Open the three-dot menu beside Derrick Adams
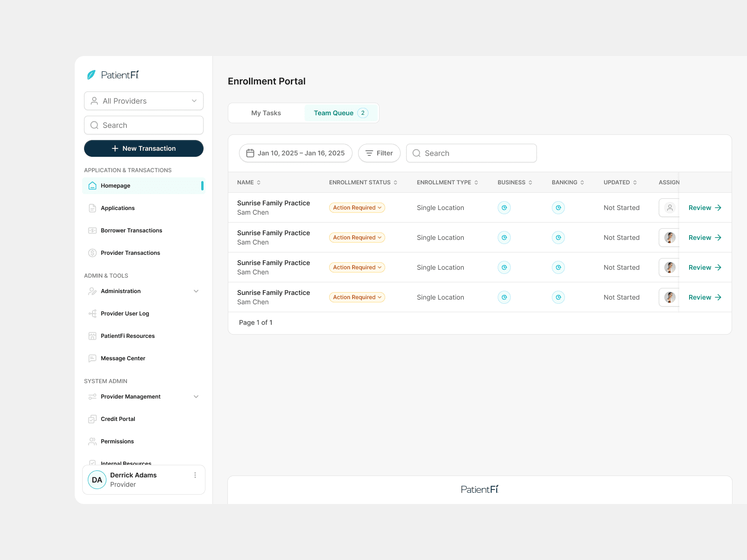Image resolution: width=747 pixels, height=560 pixels. [x=195, y=475]
